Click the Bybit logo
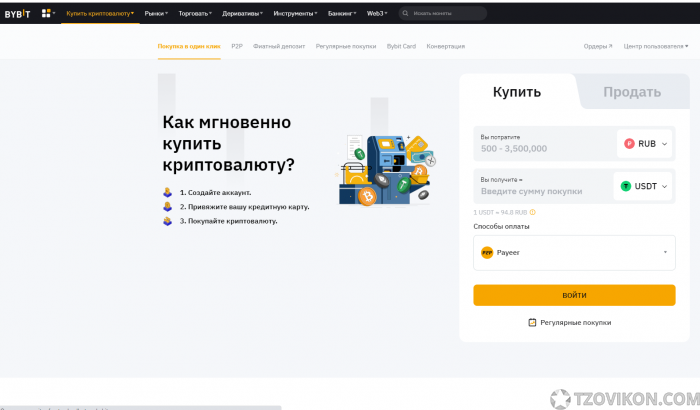The height and width of the screenshot is (410, 700). (17, 13)
